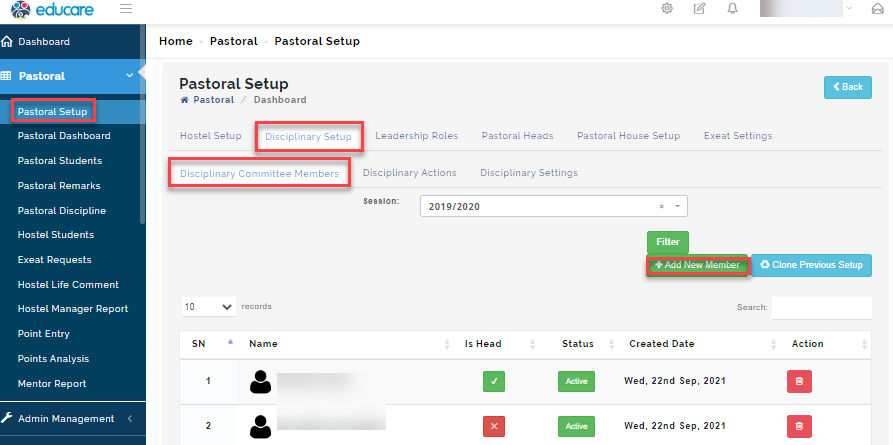Open Hostel Students in sidebar
The width and height of the screenshot is (893, 445).
pyautogui.click(x=56, y=235)
